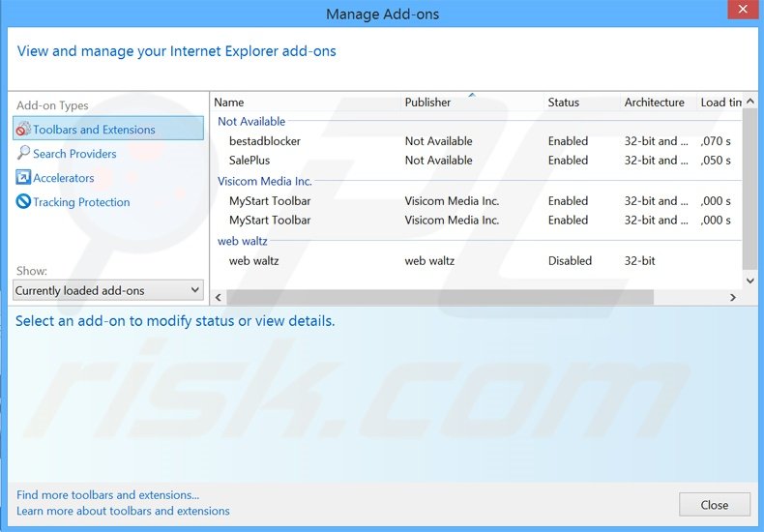Close the Manage Add-ons window with X

(743, 10)
